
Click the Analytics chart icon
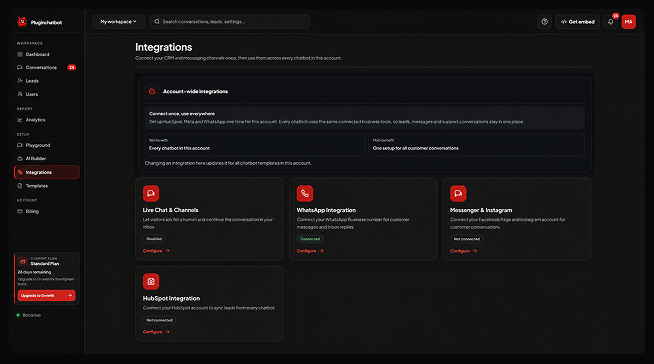20,120
